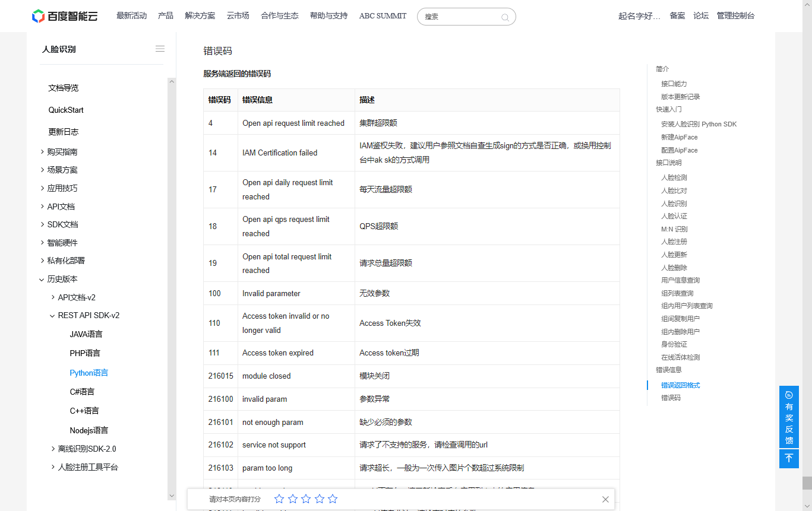Click the 216101 error code link
This screenshot has width=812, height=511.
click(x=220, y=422)
